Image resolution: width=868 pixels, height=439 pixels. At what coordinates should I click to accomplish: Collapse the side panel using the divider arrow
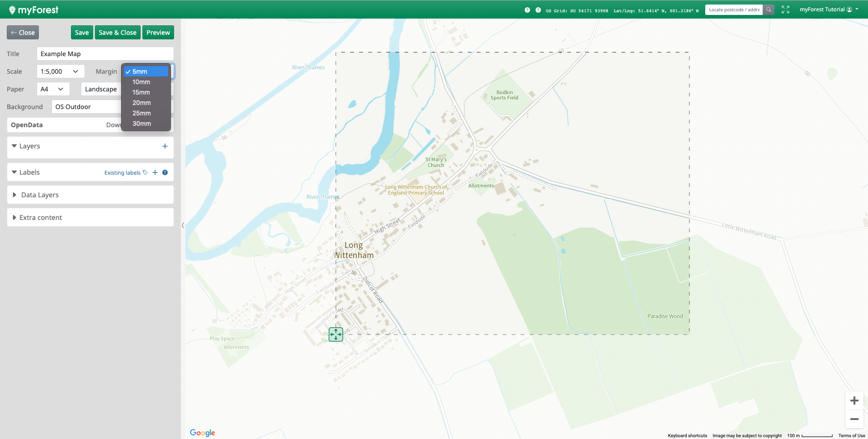[183, 225]
